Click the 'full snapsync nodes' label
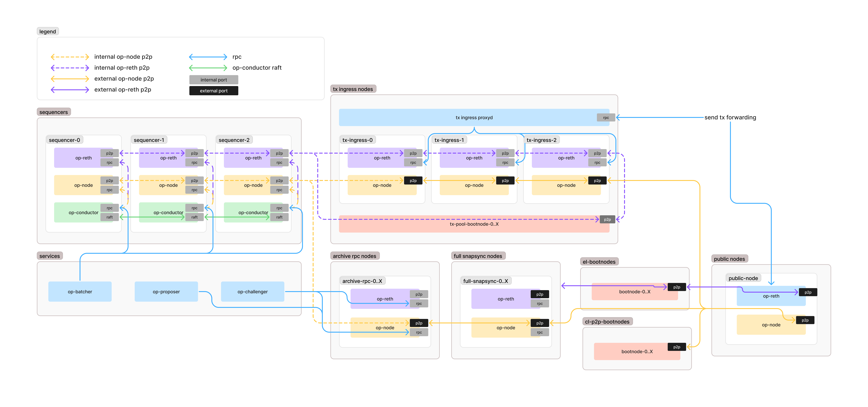 [478, 256]
